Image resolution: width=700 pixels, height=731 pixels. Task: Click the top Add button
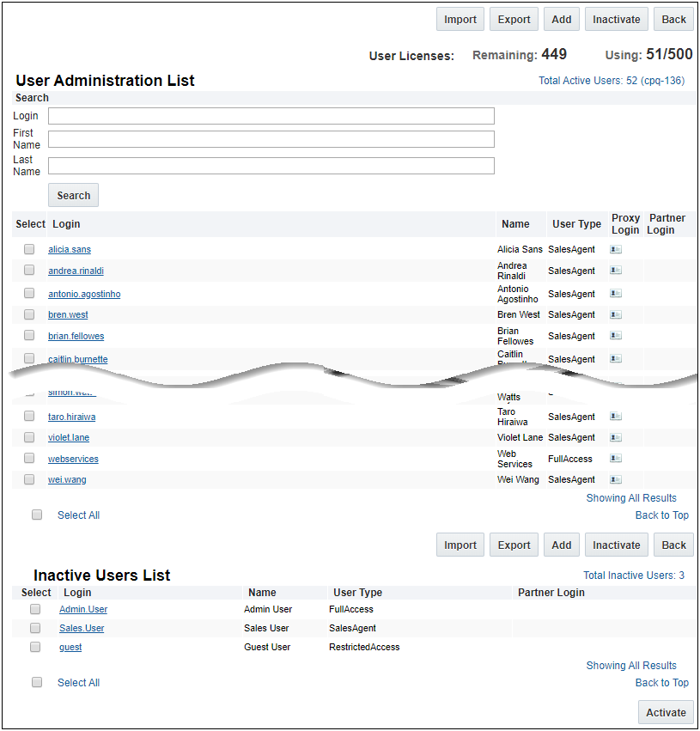[561, 19]
